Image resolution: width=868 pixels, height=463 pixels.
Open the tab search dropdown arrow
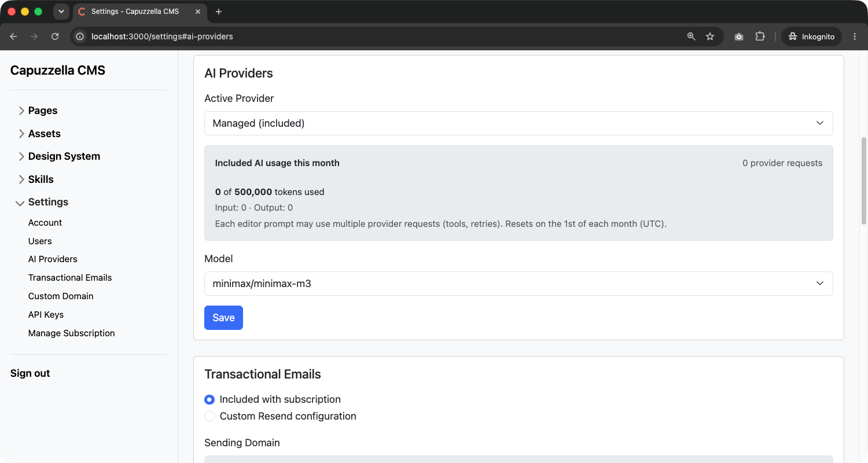point(61,12)
